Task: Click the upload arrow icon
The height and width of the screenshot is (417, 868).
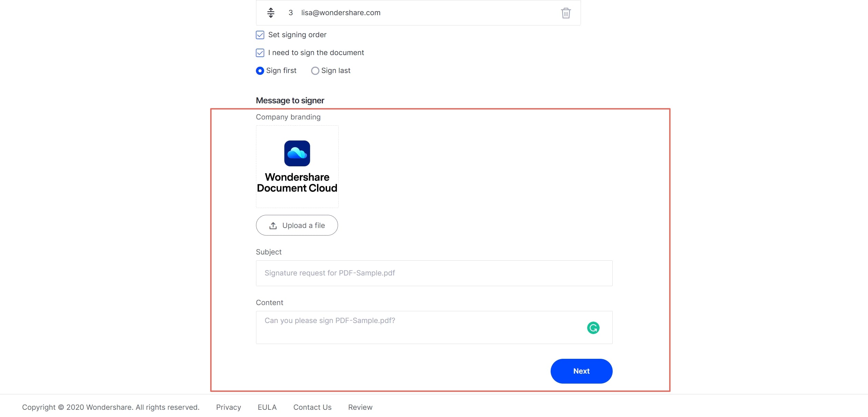Action: [273, 226]
